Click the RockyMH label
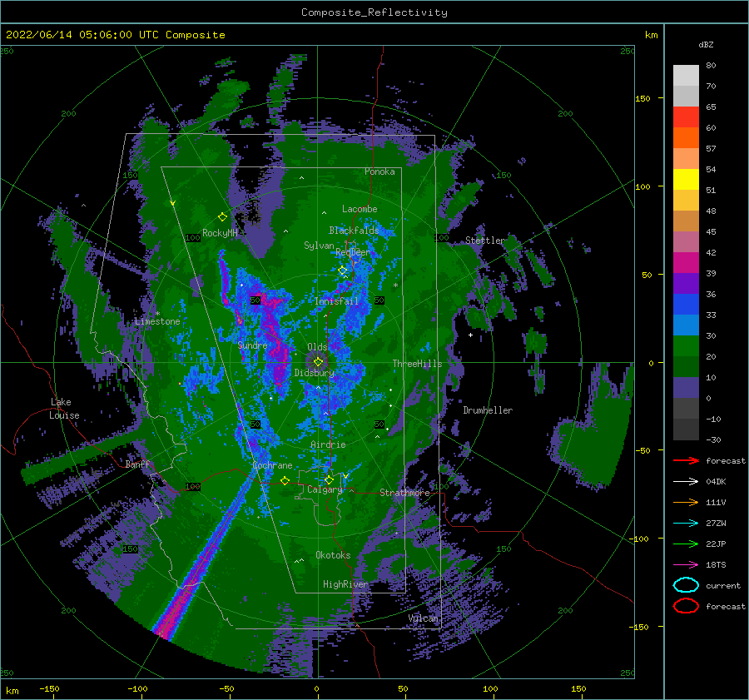This screenshot has width=749, height=700. [x=220, y=233]
